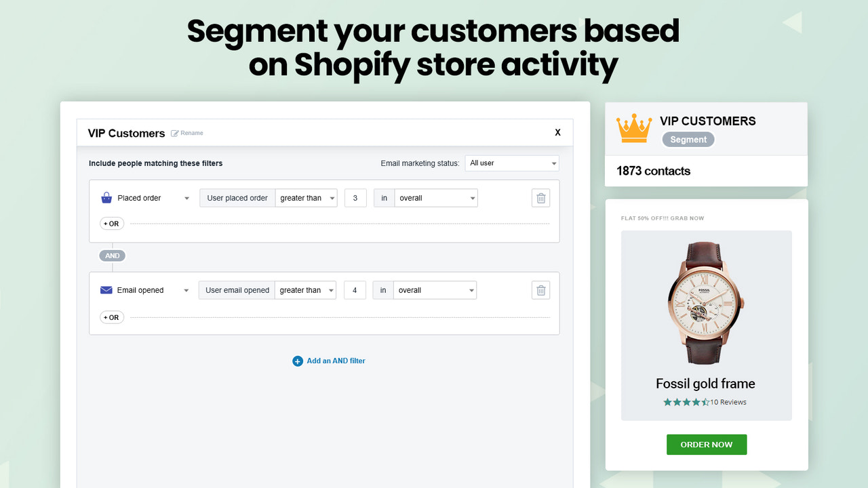
Task: Click the Rename pencil icon
Action: pyautogui.click(x=175, y=133)
